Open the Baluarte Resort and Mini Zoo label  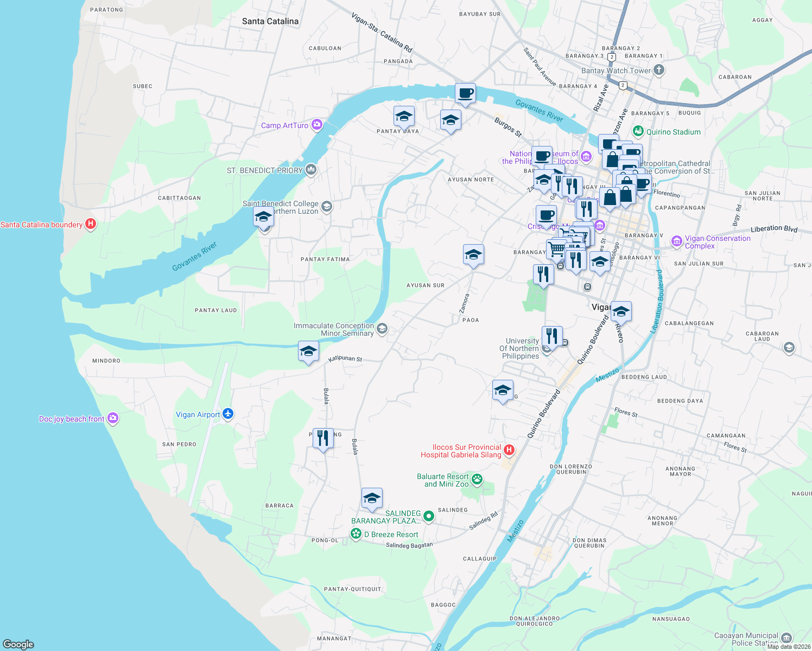pyautogui.click(x=443, y=480)
